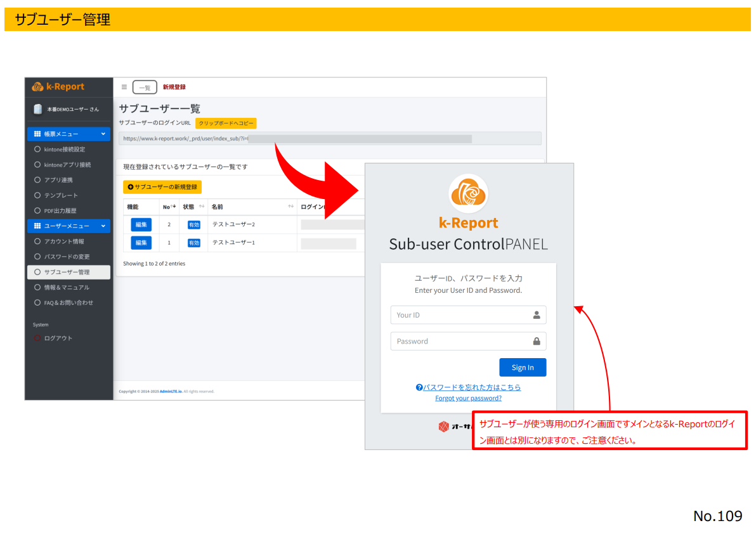Click the Your ID input field
This screenshot has width=756, height=535.
coord(468,315)
